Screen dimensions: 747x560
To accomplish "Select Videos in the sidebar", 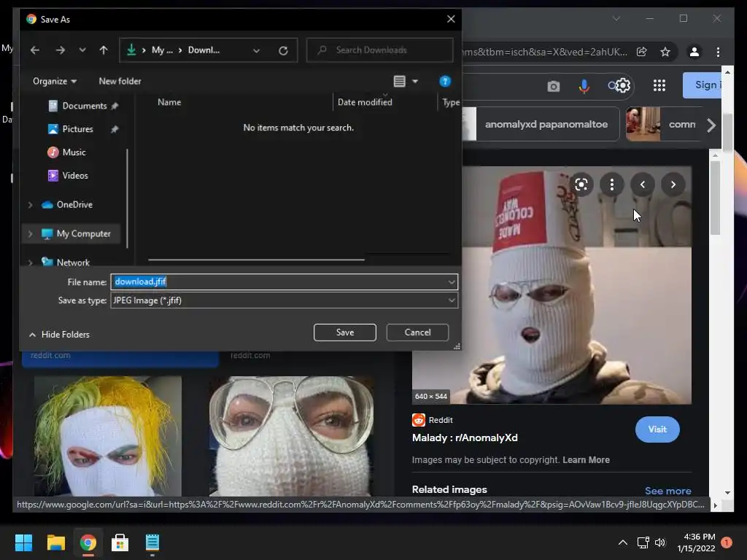I will click(x=75, y=176).
